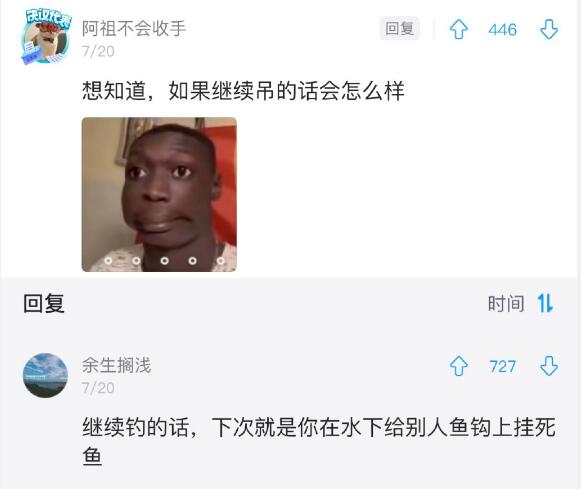Image resolution: width=581 pixels, height=489 pixels.
Task: Upvote the comment by 阿祖不会收手
Action: [x=459, y=29]
